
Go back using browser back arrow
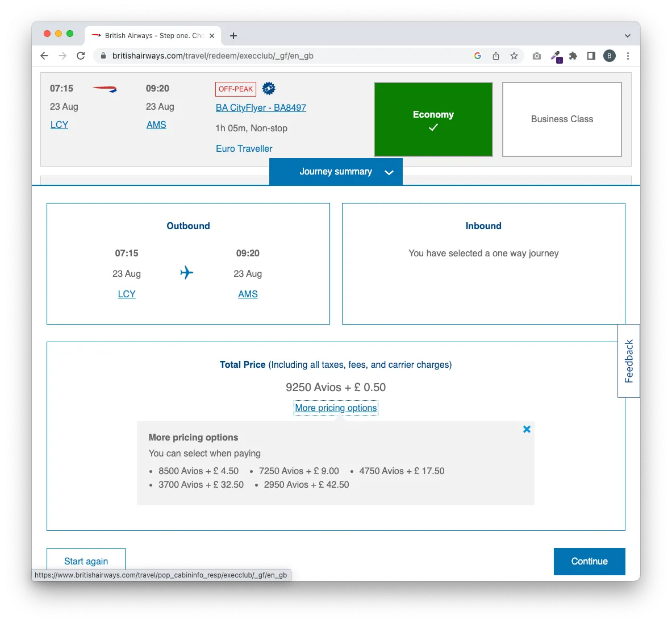click(44, 56)
